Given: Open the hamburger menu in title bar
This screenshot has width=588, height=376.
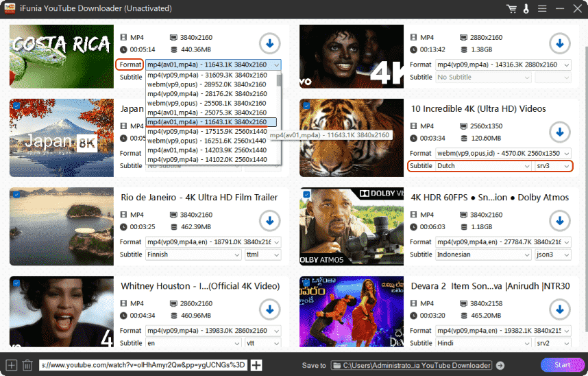Looking at the screenshot, I should [x=542, y=8].
